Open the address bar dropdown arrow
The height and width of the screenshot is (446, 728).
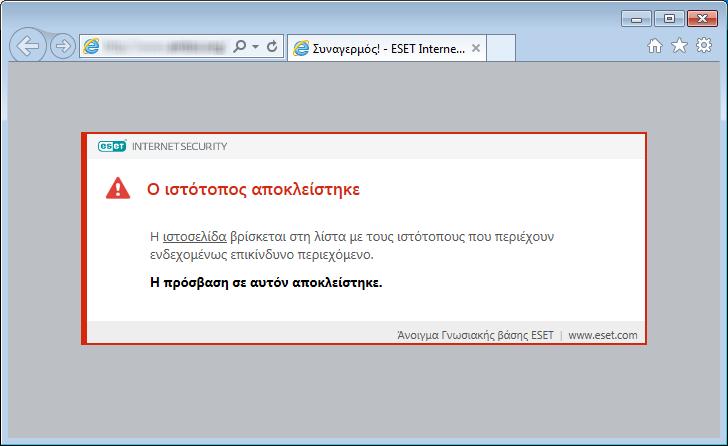click(x=255, y=46)
